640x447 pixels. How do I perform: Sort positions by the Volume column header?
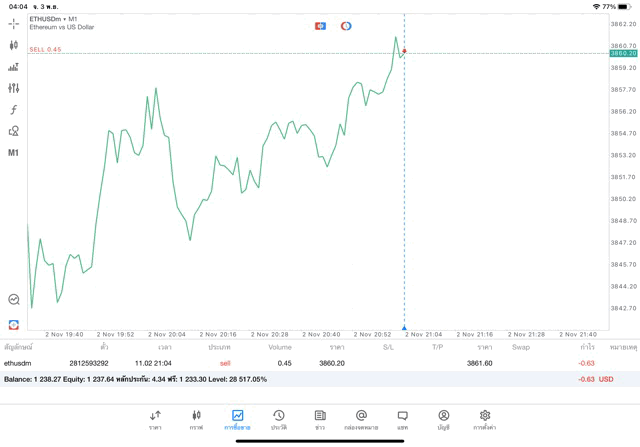click(280, 347)
